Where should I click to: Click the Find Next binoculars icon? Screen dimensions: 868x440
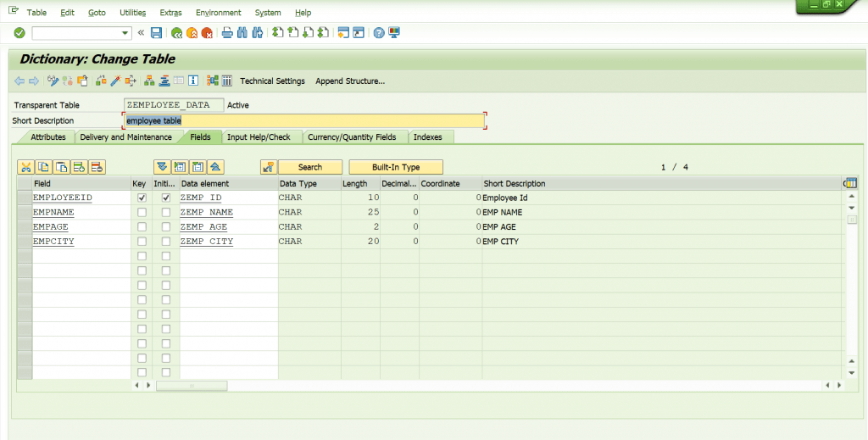(x=257, y=33)
